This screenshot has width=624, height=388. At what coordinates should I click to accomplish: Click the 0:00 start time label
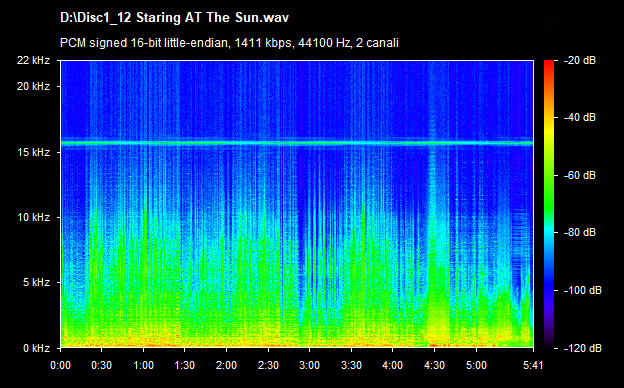click(x=60, y=365)
